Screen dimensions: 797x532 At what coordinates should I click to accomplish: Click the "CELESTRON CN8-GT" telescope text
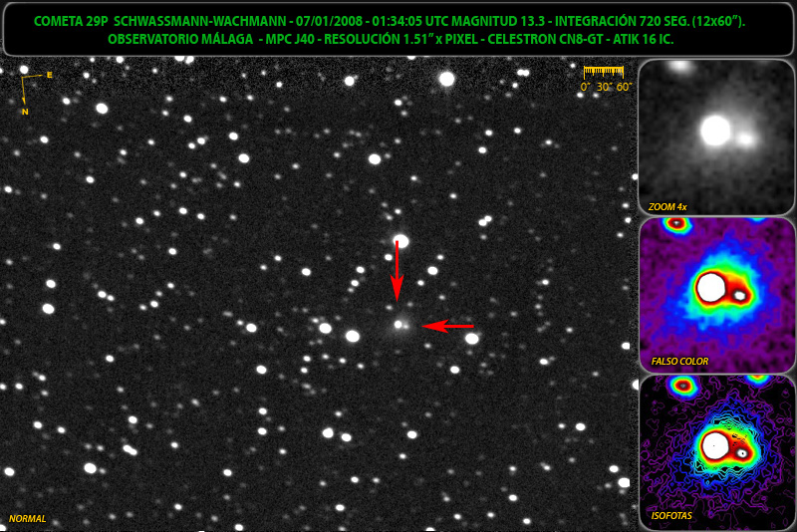(545, 39)
